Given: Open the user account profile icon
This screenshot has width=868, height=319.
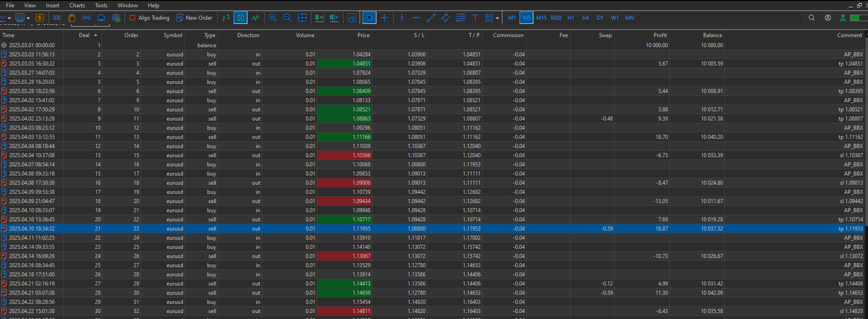Looking at the screenshot, I should coord(828,18).
